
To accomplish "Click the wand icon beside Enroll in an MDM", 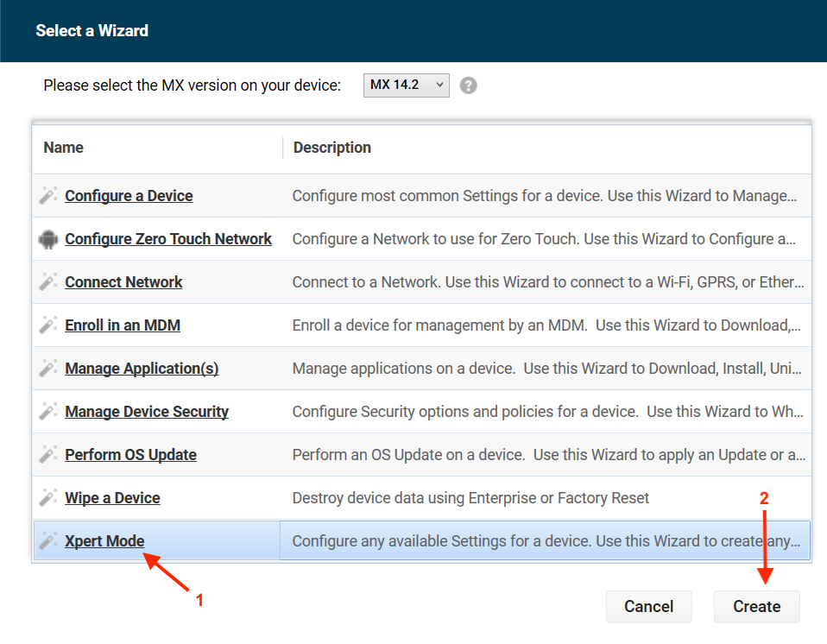I will 48,325.
